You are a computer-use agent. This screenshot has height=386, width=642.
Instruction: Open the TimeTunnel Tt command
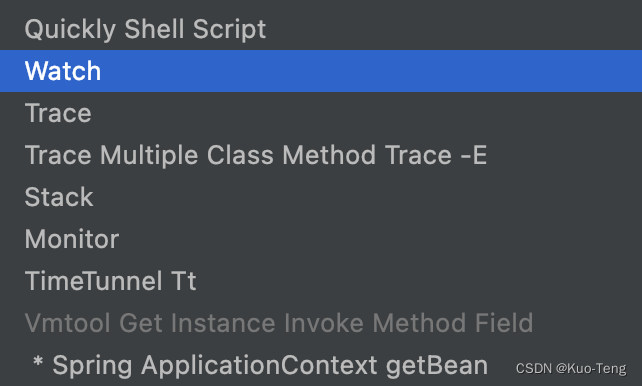321,281
